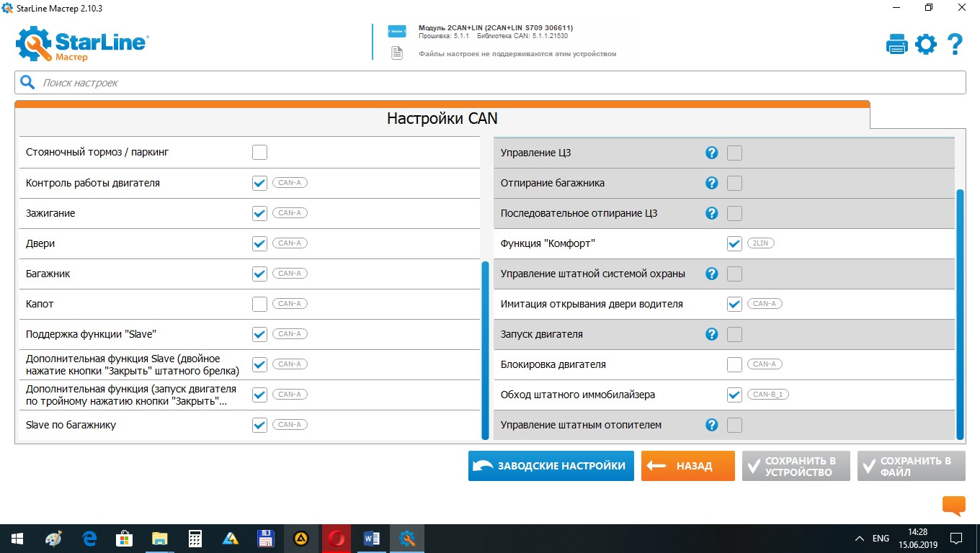Show help for Управление ЦЗ
This screenshot has width=980, height=553.
click(x=712, y=153)
